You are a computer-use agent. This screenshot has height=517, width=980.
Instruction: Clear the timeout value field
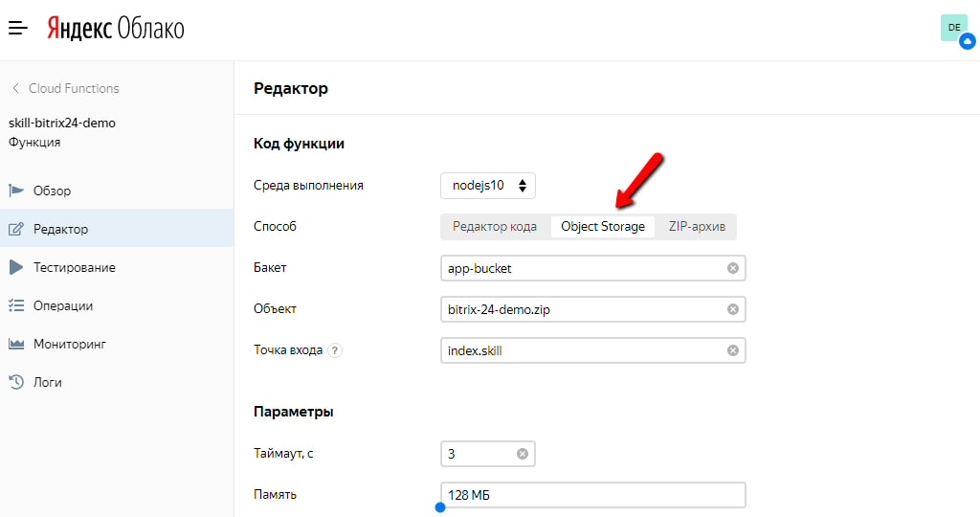[x=523, y=454]
